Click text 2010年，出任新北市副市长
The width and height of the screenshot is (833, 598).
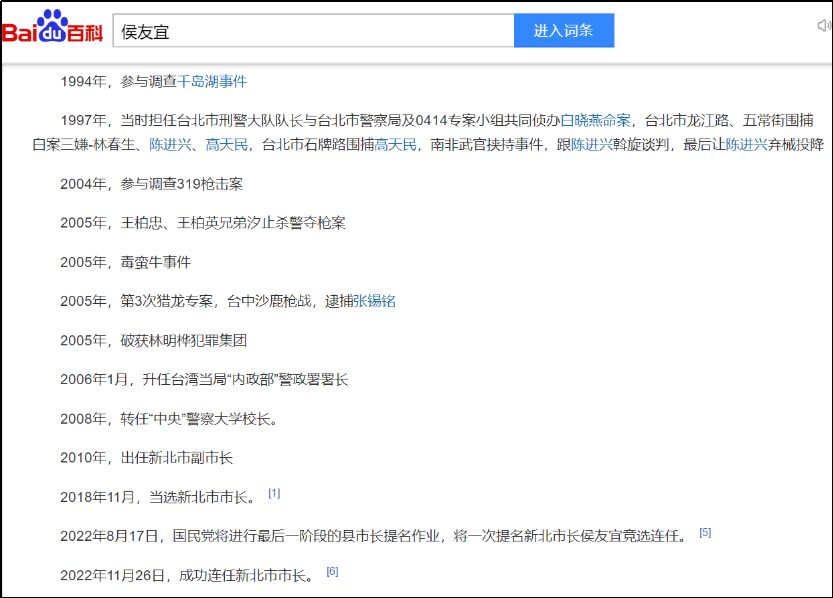click(146, 458)
